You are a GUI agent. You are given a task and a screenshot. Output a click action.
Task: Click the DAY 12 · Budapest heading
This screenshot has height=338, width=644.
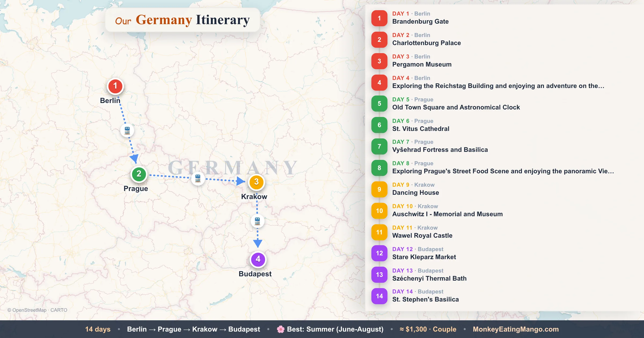point(418,249)
